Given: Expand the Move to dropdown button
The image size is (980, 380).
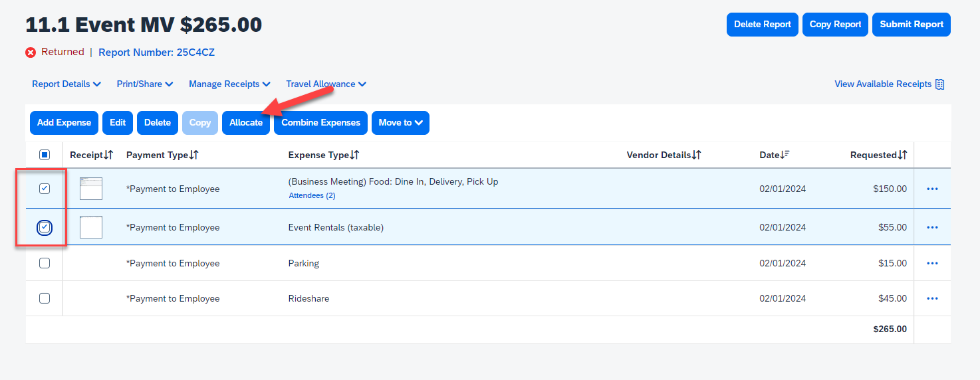Looking at the screenshot, I should click(x=400, y=123).
